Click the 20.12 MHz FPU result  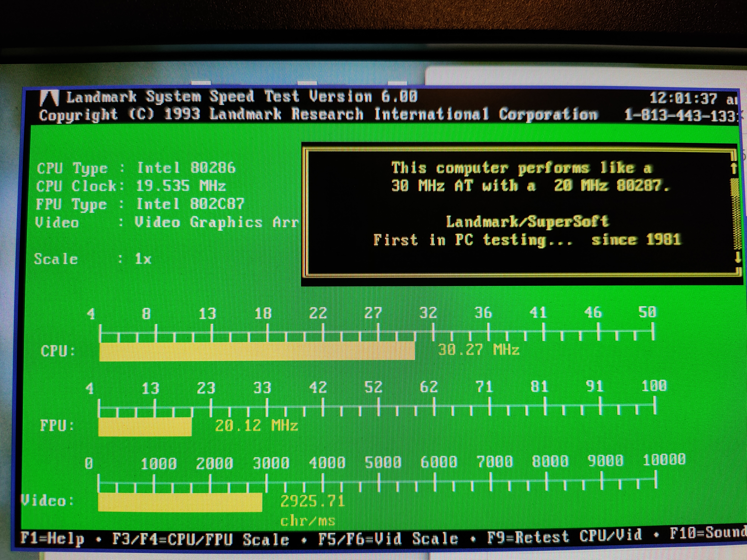(256, 426)
